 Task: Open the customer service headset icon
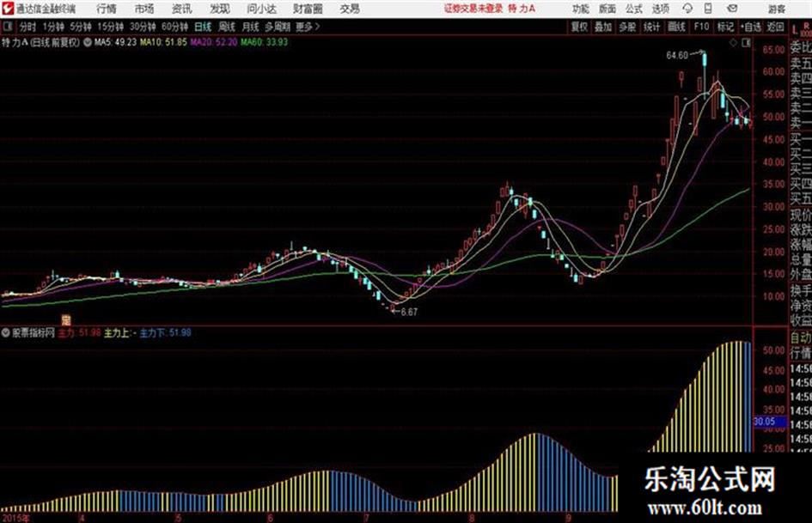pos(687,9)
